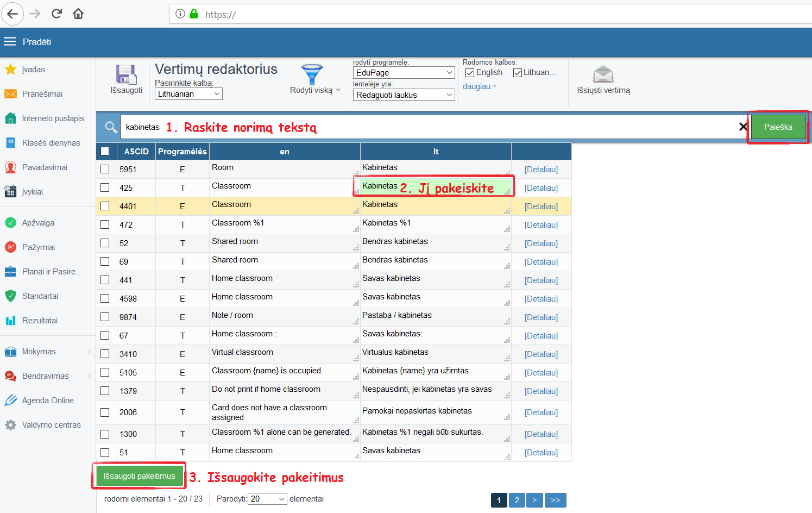The width and height of the screenshot is (812, 513).
Task: Click the Planai ir Pasire... briefcase icon
Action: coord(10,272)
